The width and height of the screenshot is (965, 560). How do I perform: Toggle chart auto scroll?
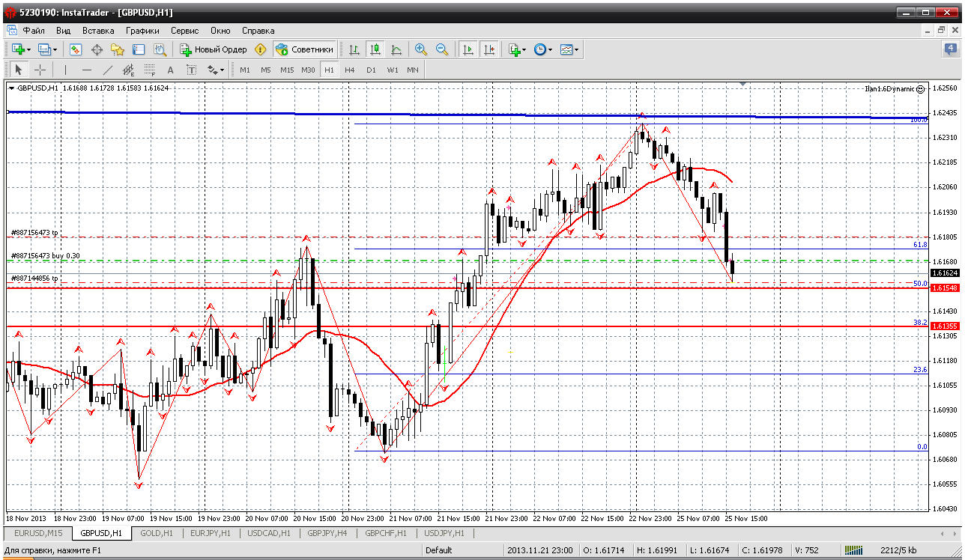coord(468,49)
